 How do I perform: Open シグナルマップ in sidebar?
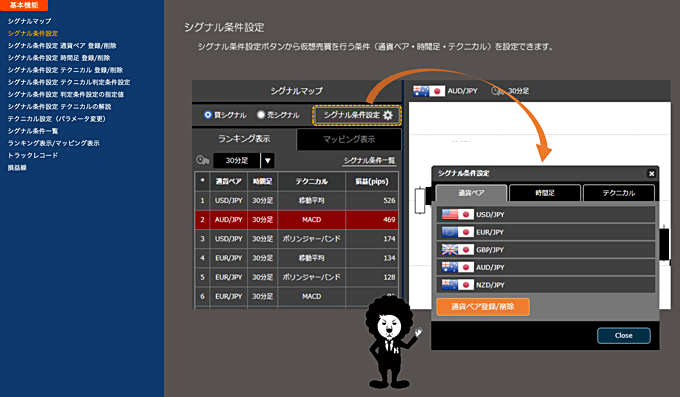[x=29, y=21]
